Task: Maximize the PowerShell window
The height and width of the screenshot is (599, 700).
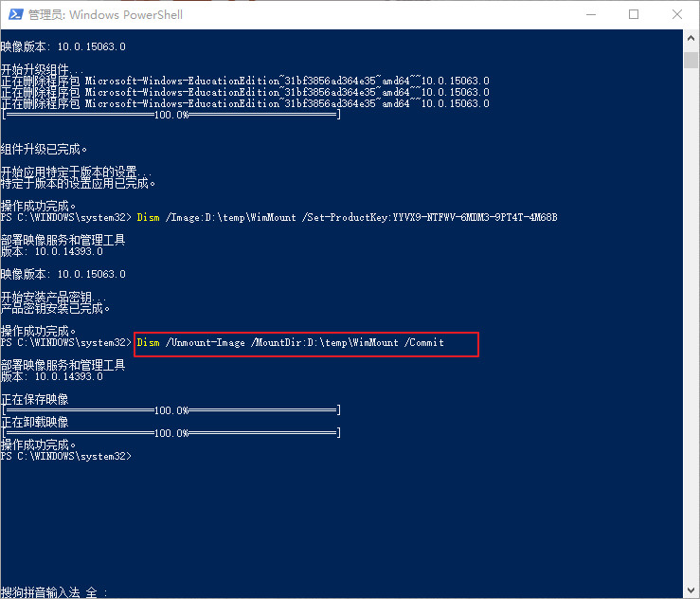Action: pos(634,14)
